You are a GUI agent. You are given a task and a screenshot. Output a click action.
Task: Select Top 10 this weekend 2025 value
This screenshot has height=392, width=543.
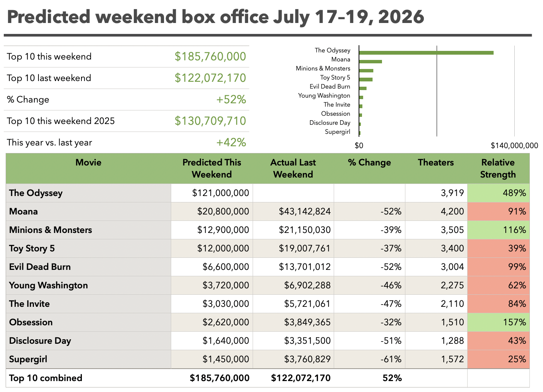coord(210,121)
